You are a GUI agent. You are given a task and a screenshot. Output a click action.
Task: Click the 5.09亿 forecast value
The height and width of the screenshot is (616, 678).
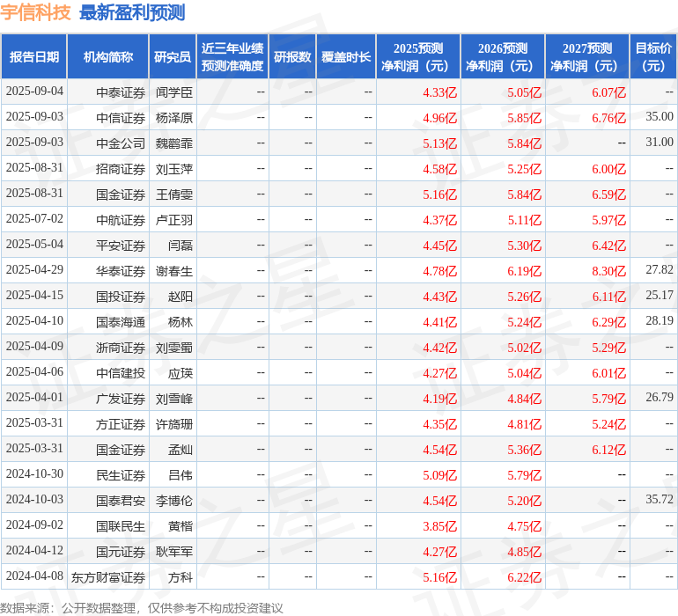(439, 474)
